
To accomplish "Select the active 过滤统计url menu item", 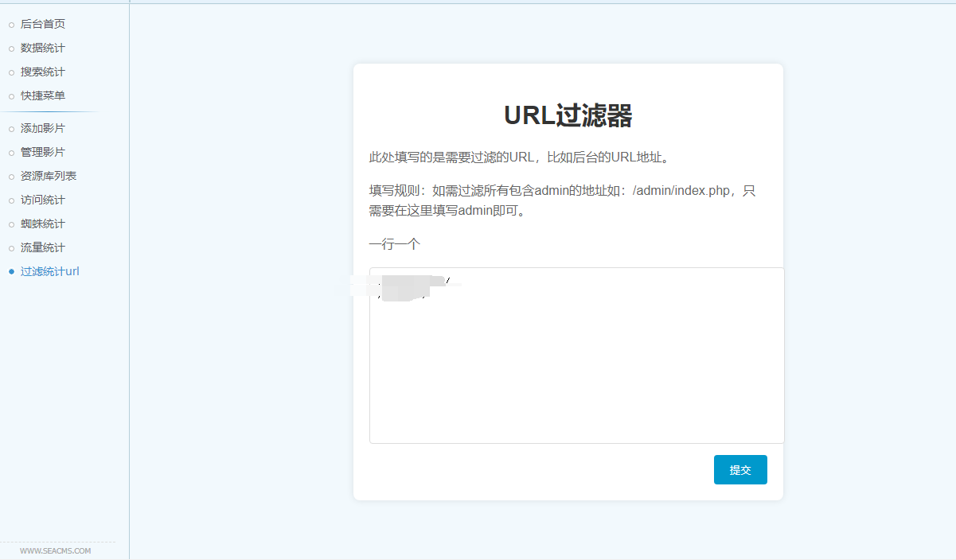I will pyautogui.click(x=50, y=271).
